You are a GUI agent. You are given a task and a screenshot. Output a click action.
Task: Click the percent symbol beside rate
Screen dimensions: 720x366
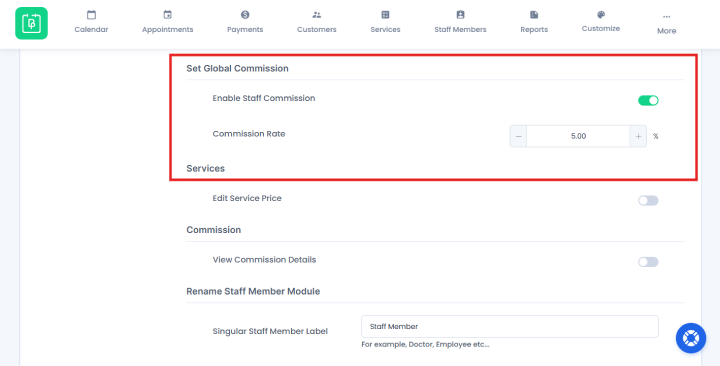[656, 136]
